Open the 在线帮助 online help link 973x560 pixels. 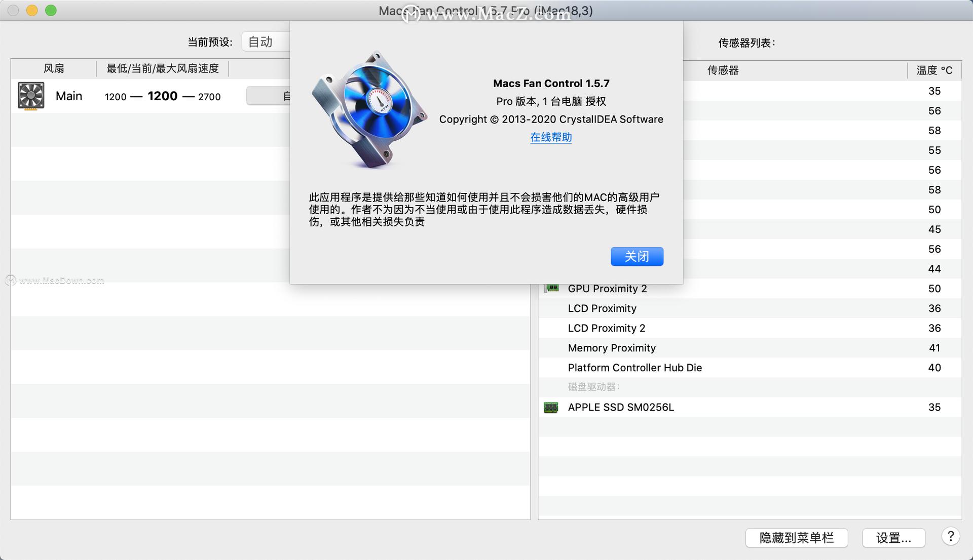550,137
